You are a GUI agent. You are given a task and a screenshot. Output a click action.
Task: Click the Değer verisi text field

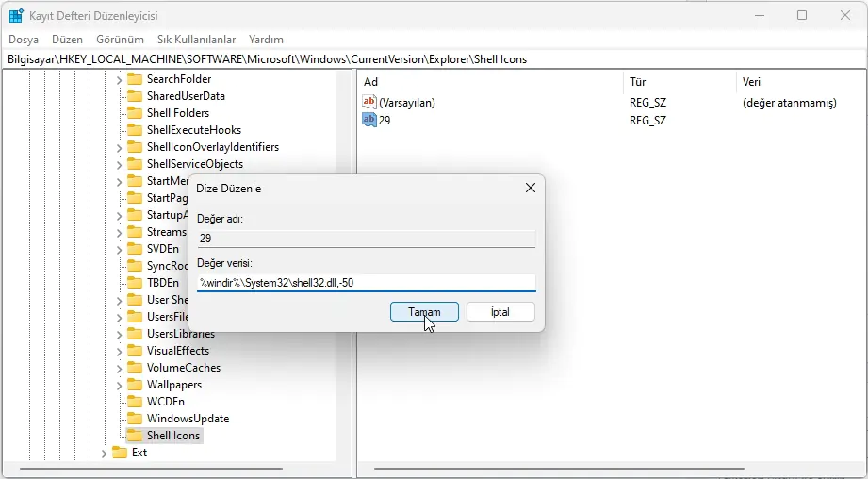pyautogui.click(x=367, y=283)
